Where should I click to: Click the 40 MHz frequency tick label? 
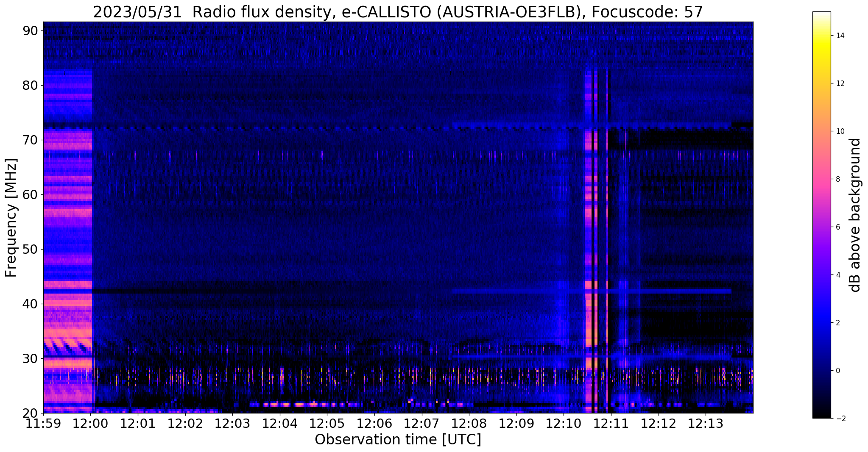[x=30, y=304]
